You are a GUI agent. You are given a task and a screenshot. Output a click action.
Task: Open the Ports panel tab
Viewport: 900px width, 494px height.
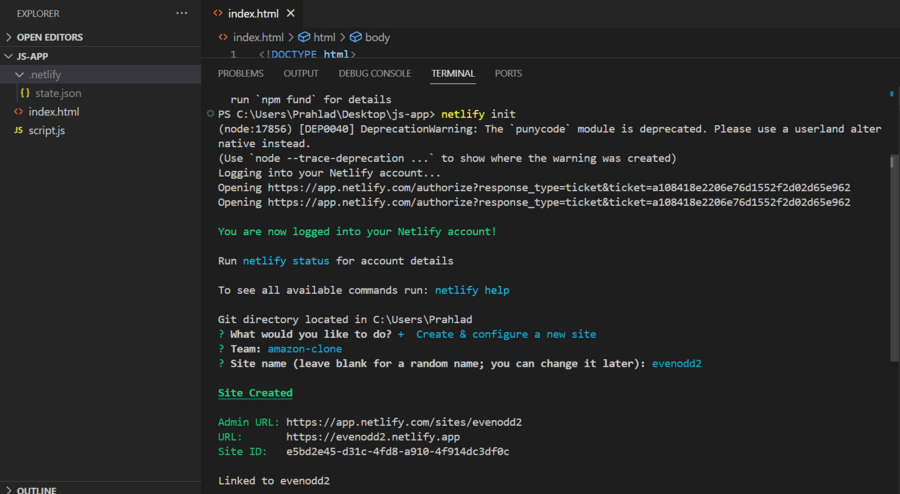[508, 73]
